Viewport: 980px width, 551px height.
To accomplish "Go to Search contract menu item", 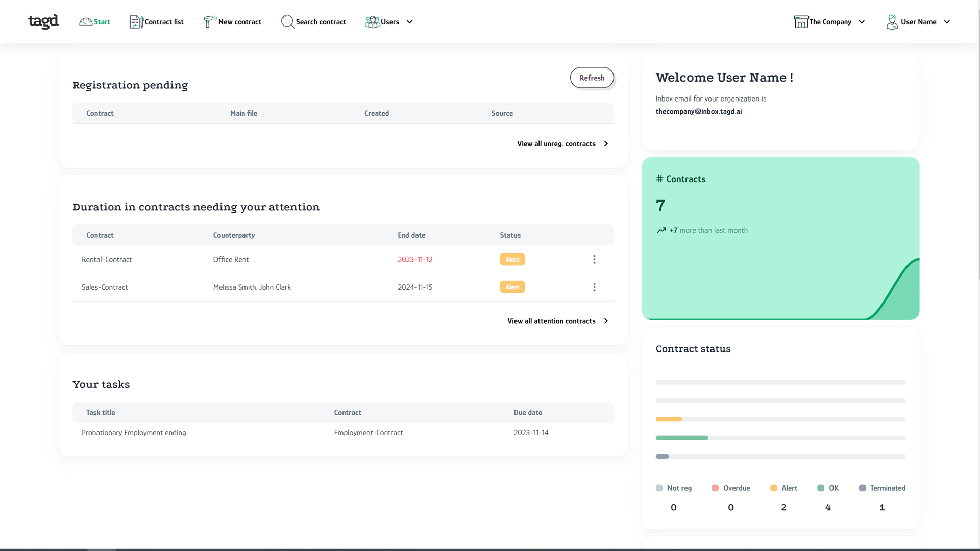I will coord(321,22).
